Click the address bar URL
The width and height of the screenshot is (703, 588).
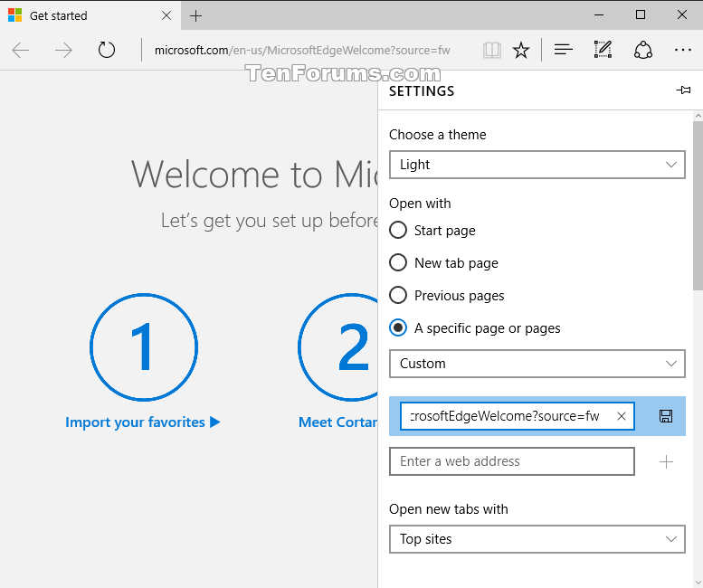(x=302, y=50)
